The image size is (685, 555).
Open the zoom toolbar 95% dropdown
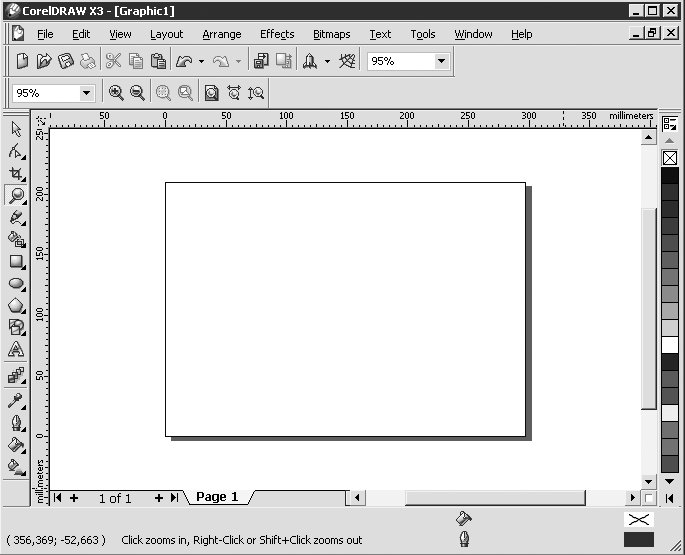coord(86,93)
